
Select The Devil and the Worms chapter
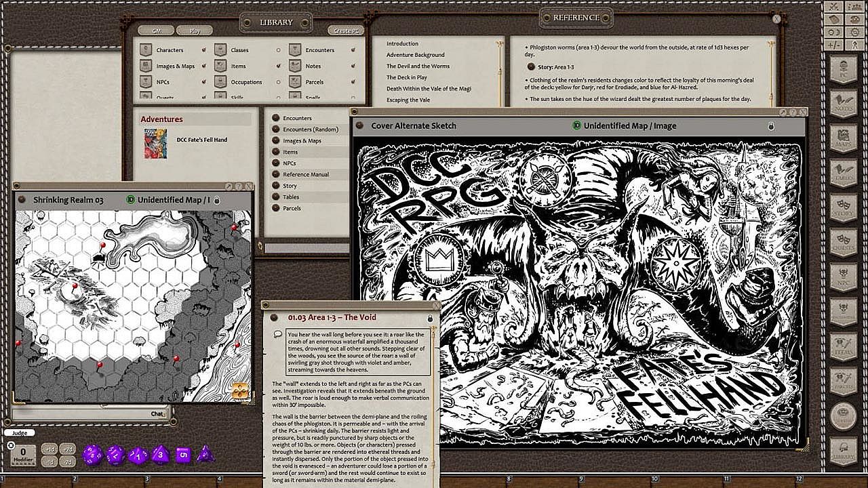[418, 66]
